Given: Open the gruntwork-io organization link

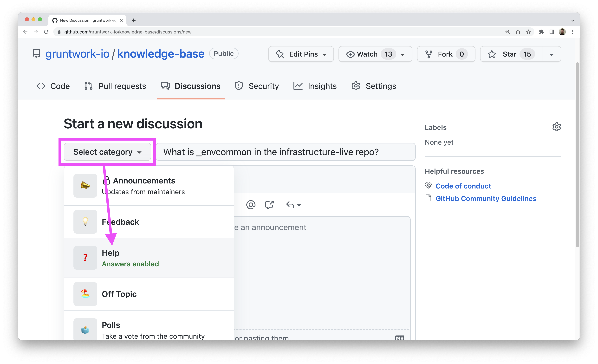Looking at the screenshot, I should [x=77, y=54].
